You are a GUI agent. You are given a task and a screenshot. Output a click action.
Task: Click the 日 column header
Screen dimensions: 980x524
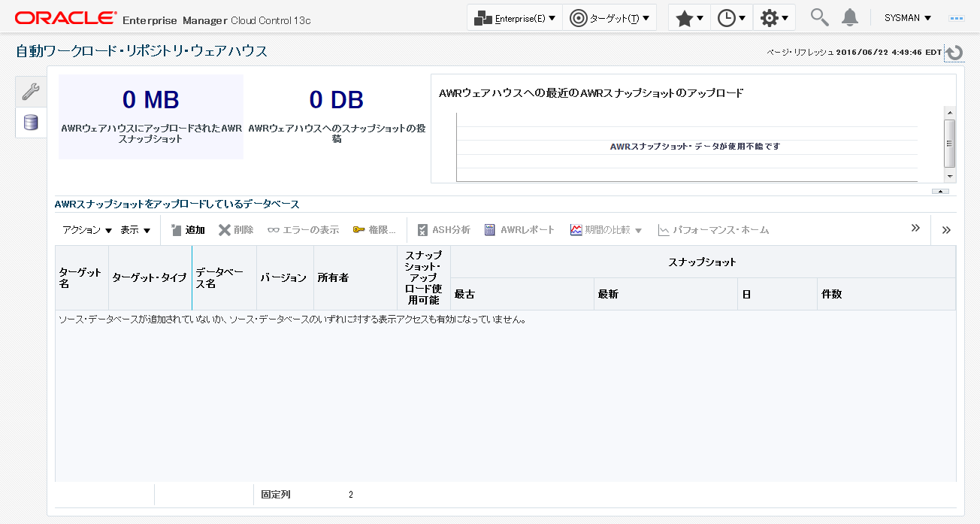[778, 294]
